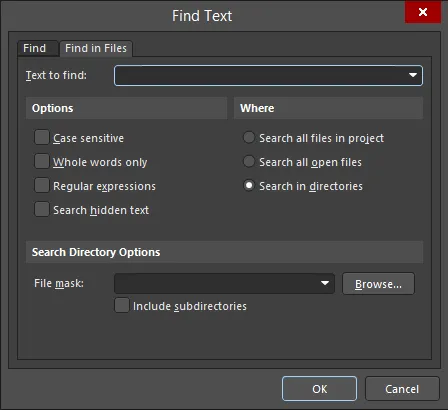
Task: Enable Include subdirectories checkbox
Action: click(x=122, y=306)
